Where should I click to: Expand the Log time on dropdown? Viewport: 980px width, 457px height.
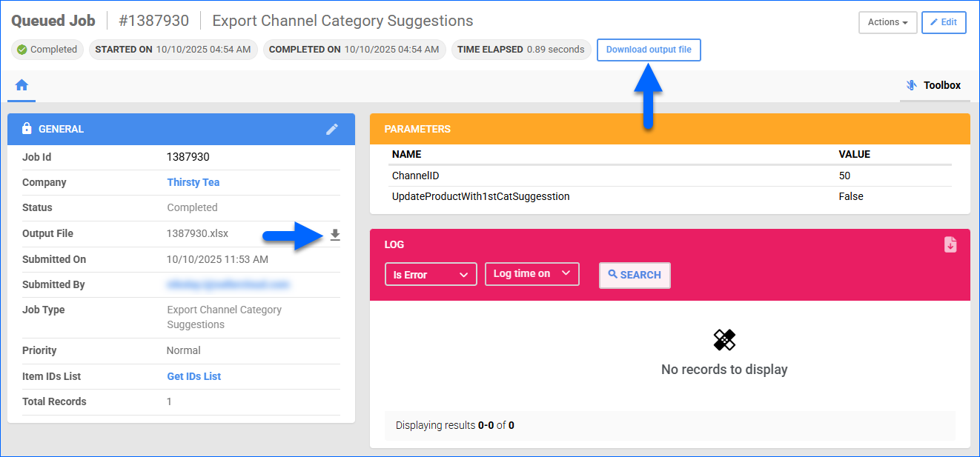532,274
